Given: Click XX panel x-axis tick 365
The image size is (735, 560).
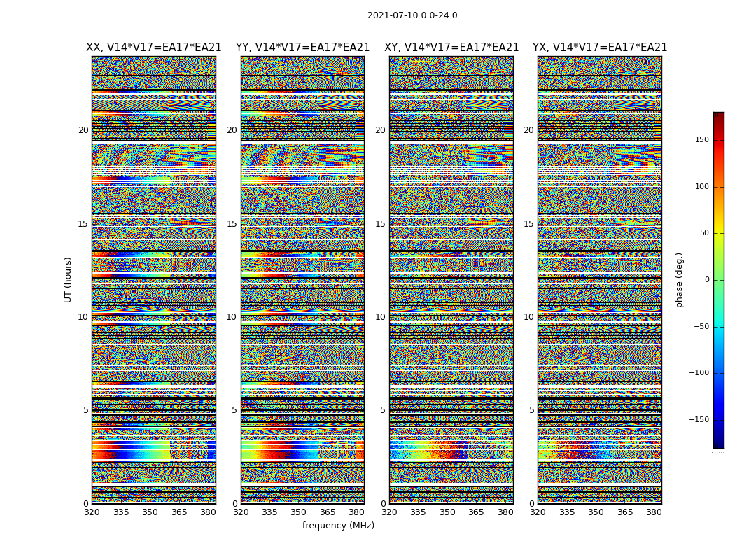Looking at the screenshot, I should coord(179,512).
